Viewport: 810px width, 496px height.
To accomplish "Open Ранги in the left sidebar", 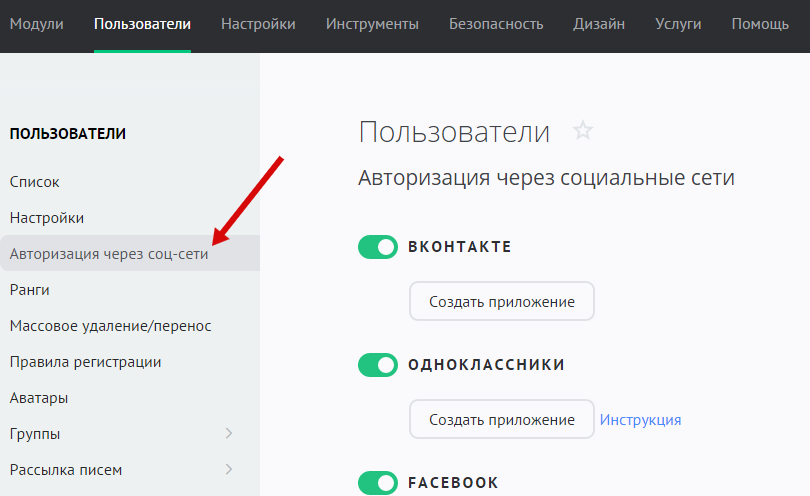I will (30, 290).
